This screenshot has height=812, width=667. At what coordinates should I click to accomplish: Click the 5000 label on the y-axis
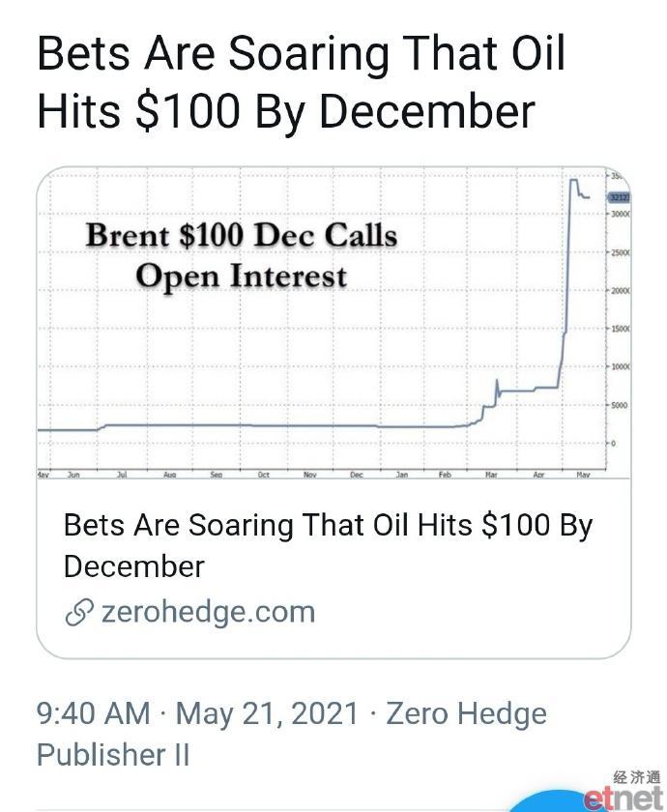click(x=620, y=405)
